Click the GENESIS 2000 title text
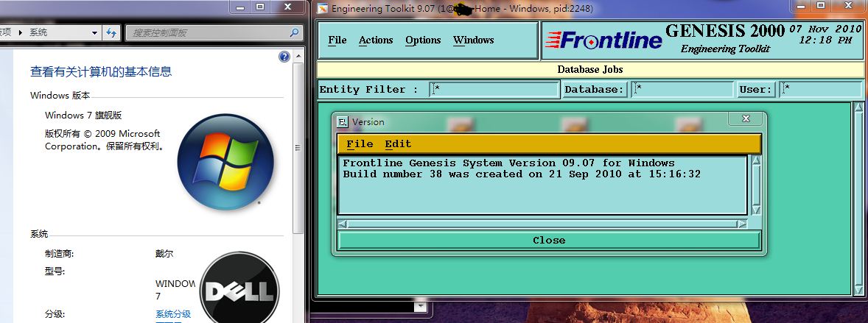Screen dimensions: 868x323 [x=725, y=30]
